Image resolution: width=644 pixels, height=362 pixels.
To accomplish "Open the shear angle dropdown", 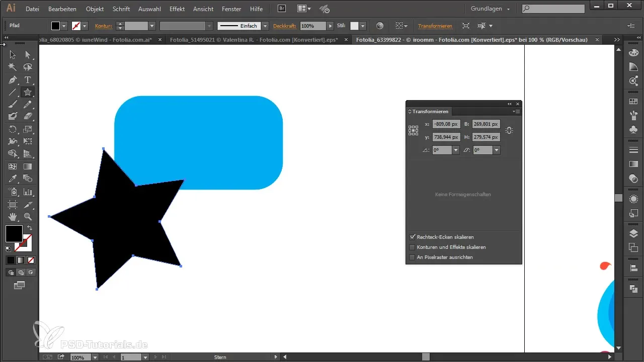I will point(497,150).
